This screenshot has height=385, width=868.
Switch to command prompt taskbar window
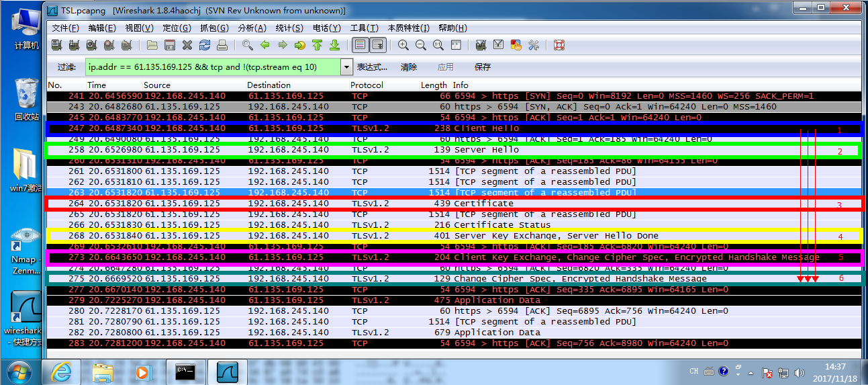tap(185, 371)
